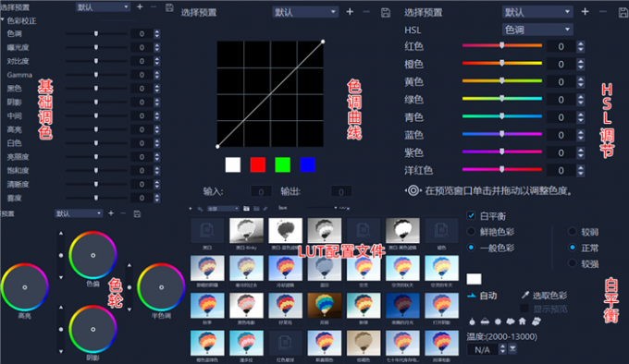
Task: Select the 鲜艳色彩 radio option
Action: click(472, 232)
